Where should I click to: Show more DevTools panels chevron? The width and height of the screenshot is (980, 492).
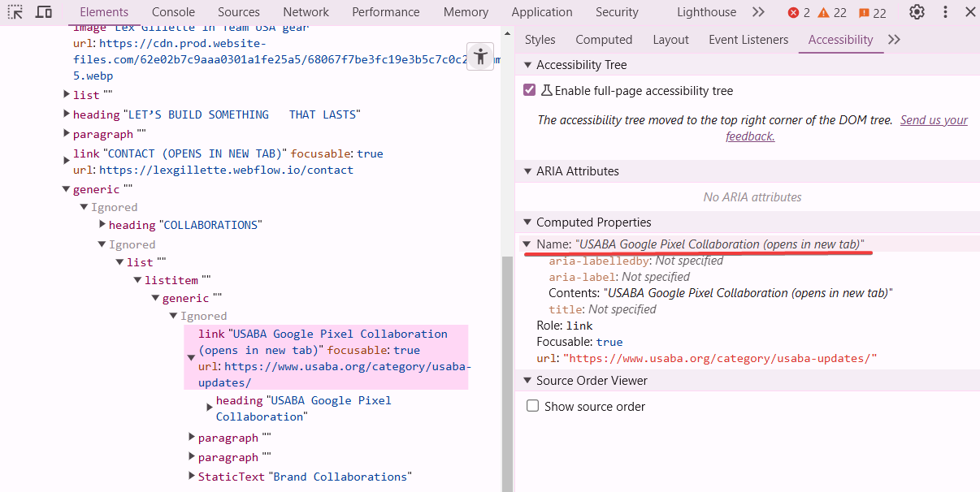(758, 12)
